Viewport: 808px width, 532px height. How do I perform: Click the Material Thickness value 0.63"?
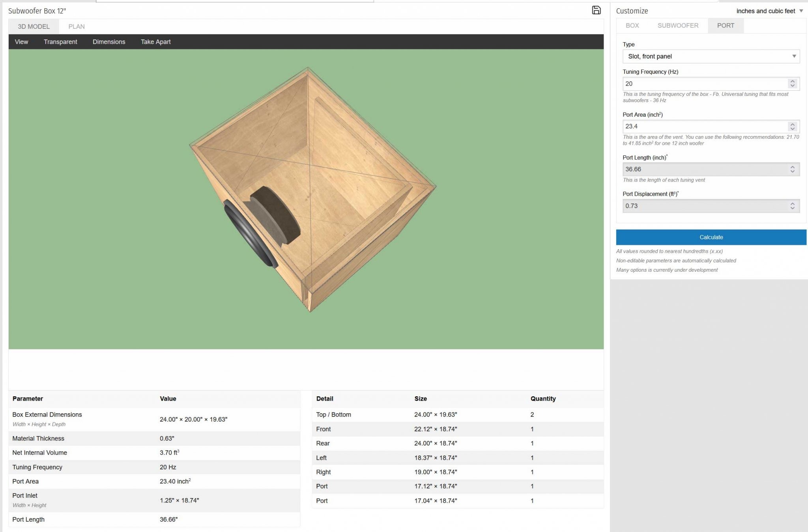point(167,438)
